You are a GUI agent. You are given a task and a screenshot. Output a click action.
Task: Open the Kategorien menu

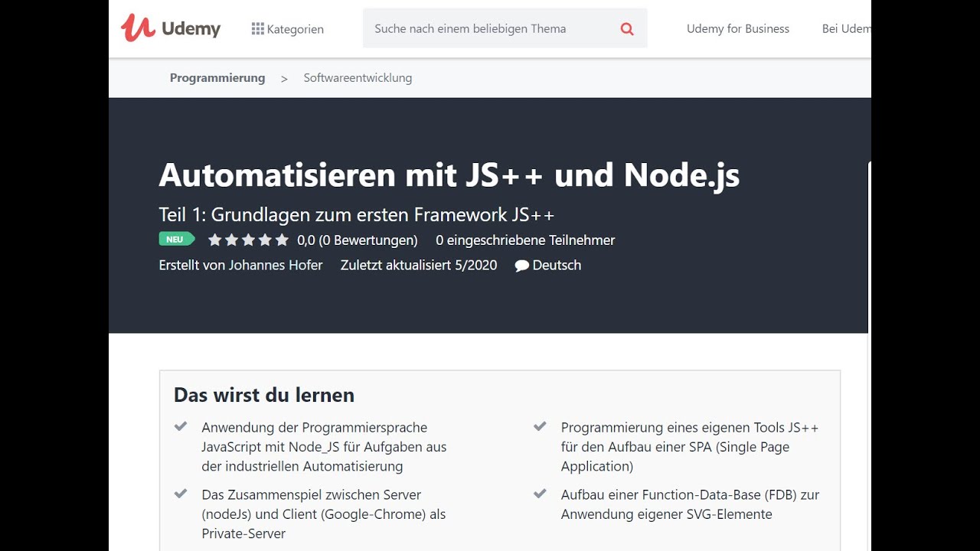295,29
